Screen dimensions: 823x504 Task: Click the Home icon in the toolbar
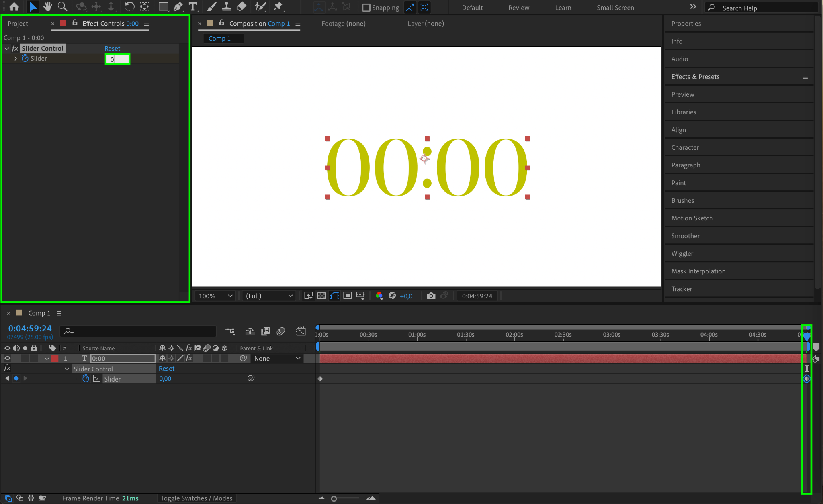(x=14, y=7)
